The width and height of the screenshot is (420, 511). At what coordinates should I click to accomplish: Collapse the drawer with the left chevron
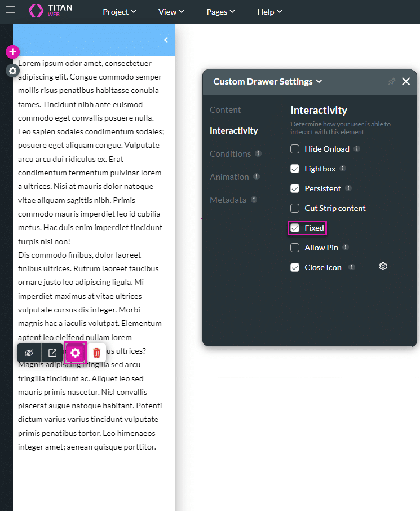(166, 40)
